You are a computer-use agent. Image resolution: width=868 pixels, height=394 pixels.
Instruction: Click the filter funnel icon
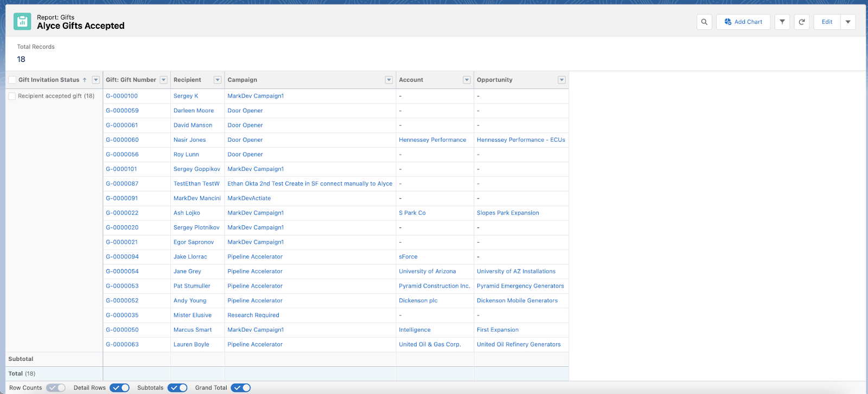pyautogui.click(x=782, y=22)
